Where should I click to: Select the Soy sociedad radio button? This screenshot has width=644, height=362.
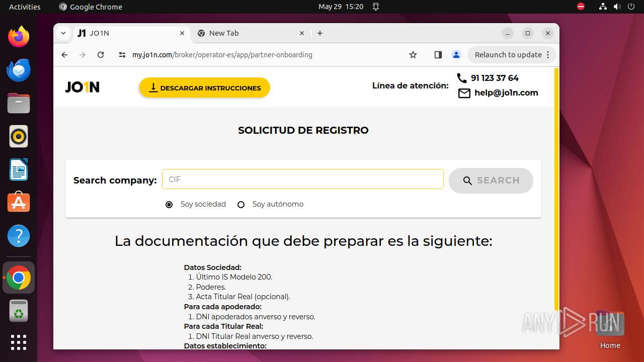pos(169,205)
